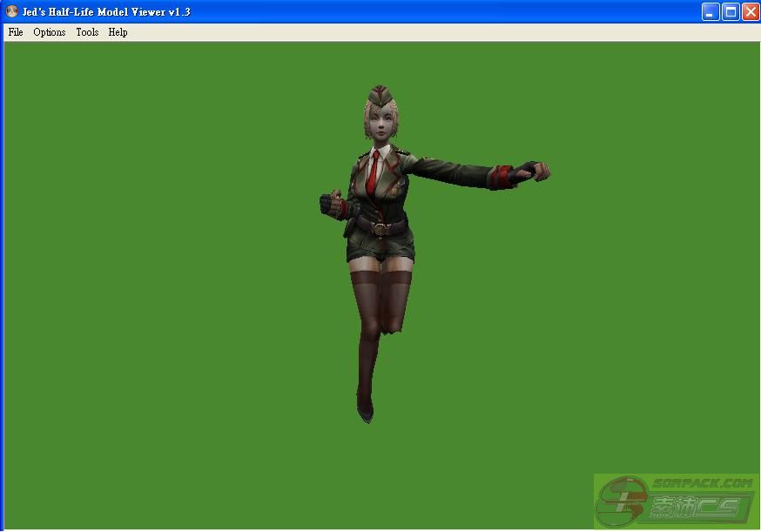Close the Half-Life Model Viewer window
Viewport: 761px width, 532px height.
pos(750,11)
